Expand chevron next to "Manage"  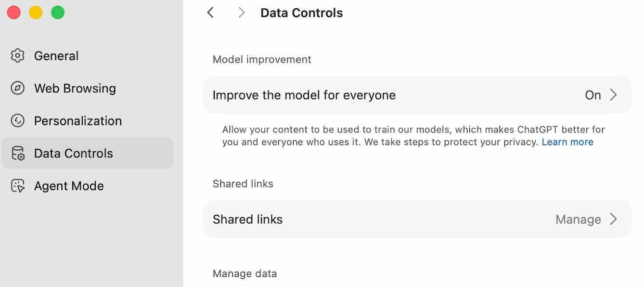click(x=614, y=219)
